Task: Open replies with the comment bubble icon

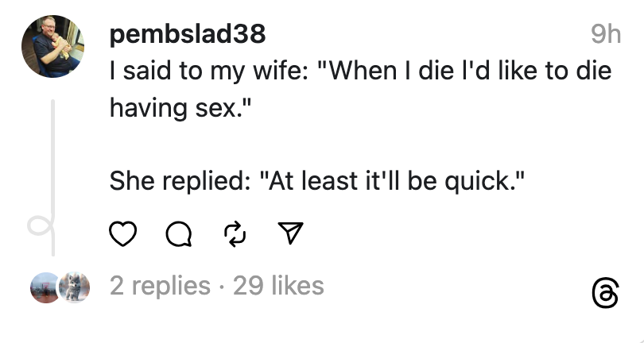Action: 177,233
